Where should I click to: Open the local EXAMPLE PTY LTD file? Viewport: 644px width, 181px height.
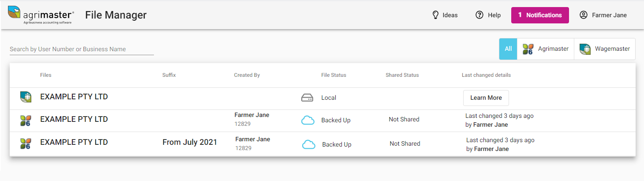(x=74, y=97)
